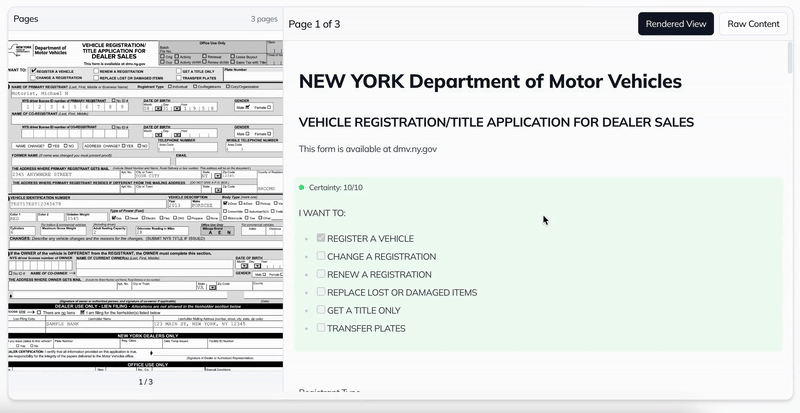The height and width of the screenshot is (413, 800).
Task: Switch to Rendered View tab
Action: (x=676, y=24)
